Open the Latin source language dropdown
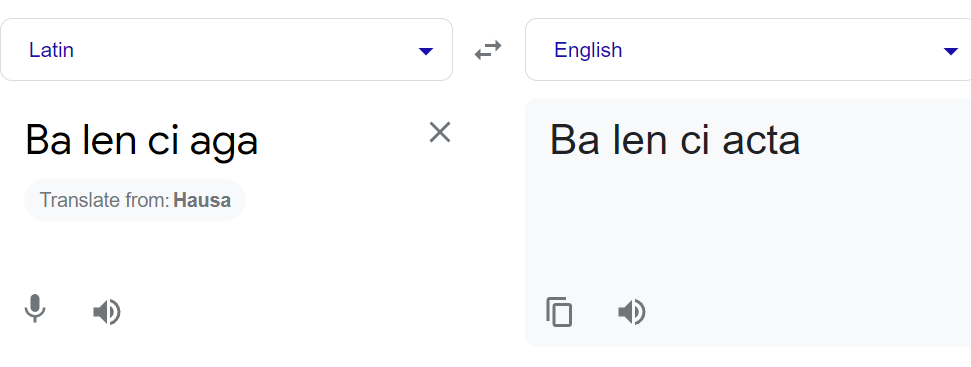The image size is (971, 367). [226, 50]
